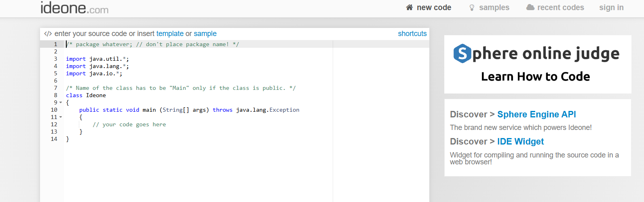The width and height of the screenshot is (644, 202).
Task: Insert the template link
Action: point(170,34)
